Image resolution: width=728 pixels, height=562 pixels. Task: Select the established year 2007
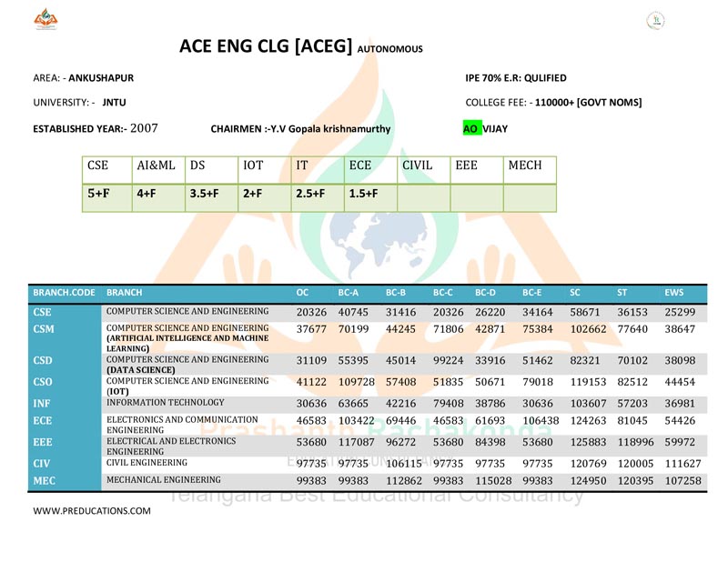click(x=144, y=128)
